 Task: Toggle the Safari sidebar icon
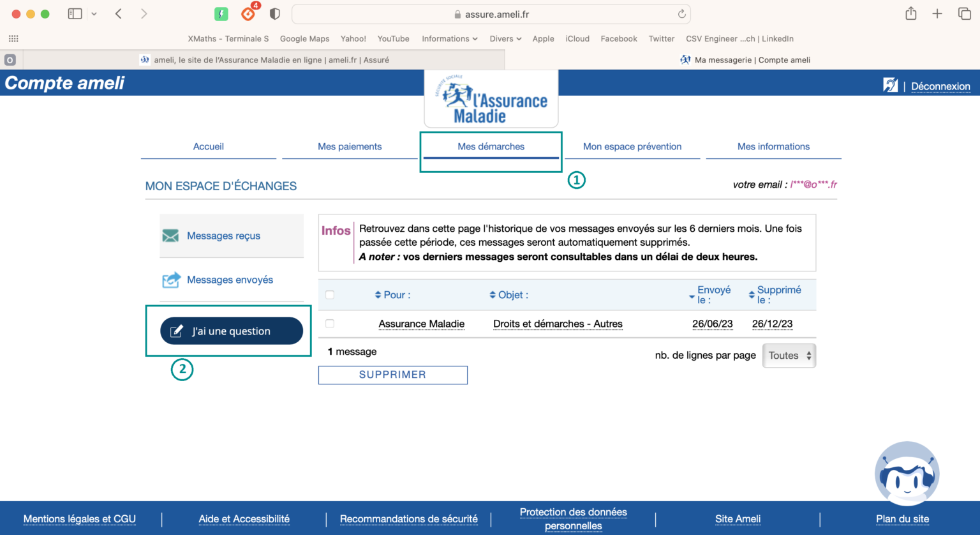pos(75,13)
